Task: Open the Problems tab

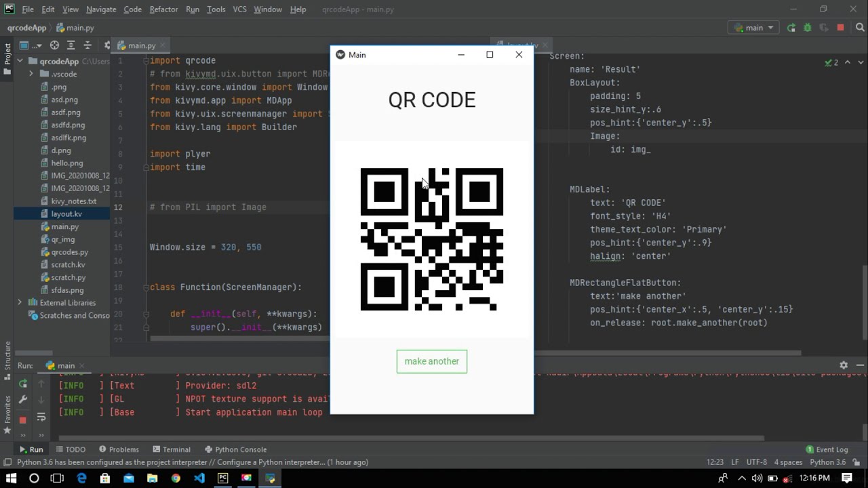Action: (x=119, y=449)
